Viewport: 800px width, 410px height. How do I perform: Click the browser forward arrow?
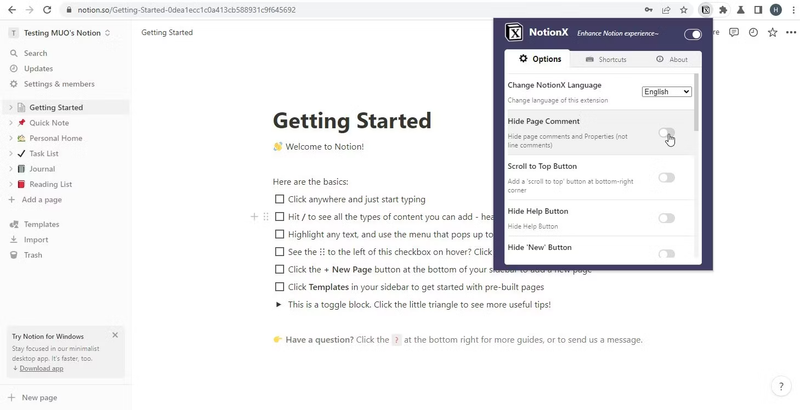[30, 10]
